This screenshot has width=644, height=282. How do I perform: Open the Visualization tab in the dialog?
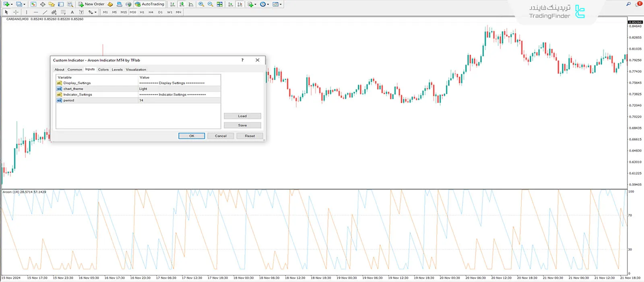click(x=136, y=69)
